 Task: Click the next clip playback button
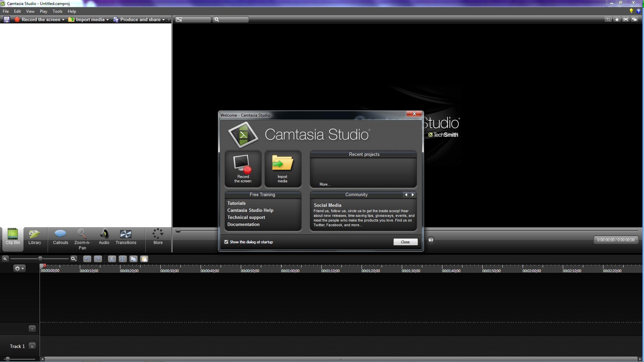pyautogui.click(x=431, y=240)
